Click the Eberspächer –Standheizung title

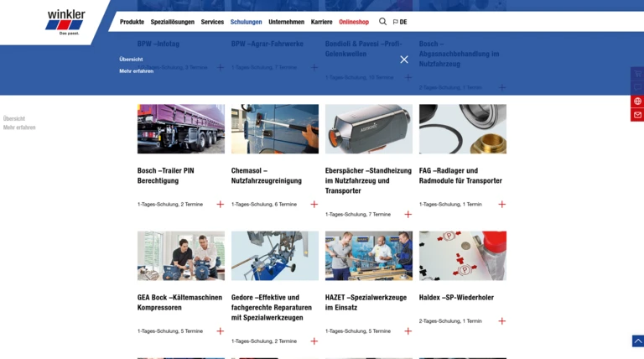tap(368, 180)
